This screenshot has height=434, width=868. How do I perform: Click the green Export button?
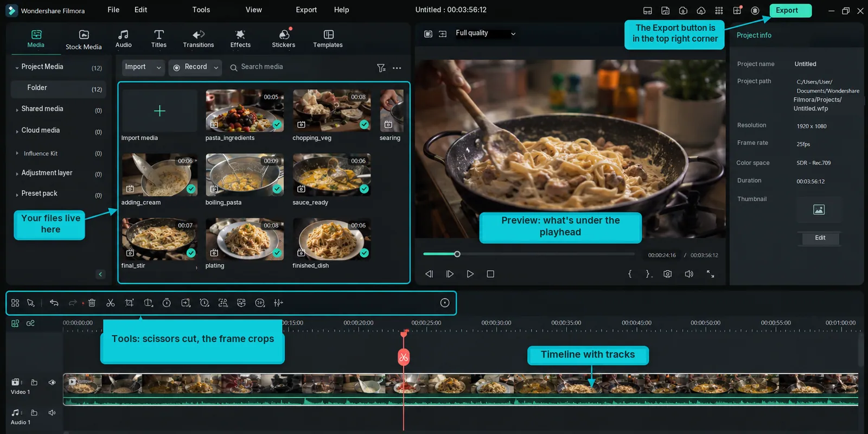point(790,10)
